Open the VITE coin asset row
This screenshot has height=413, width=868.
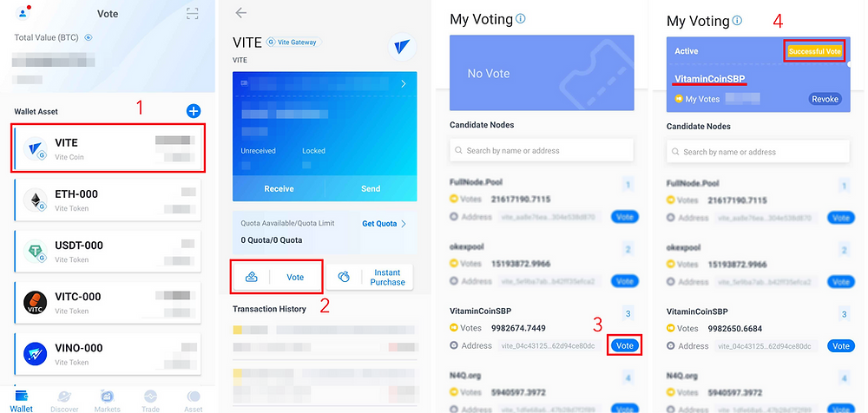point(108,148)
